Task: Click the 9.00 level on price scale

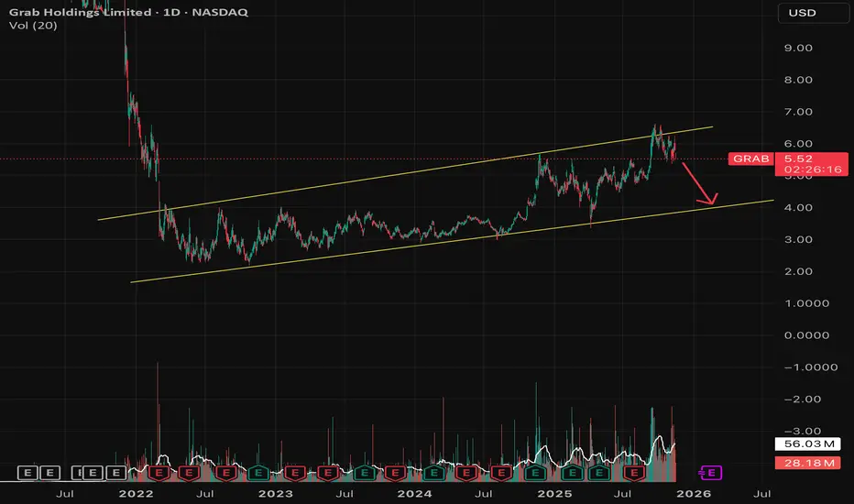Action: pos(798,48)
